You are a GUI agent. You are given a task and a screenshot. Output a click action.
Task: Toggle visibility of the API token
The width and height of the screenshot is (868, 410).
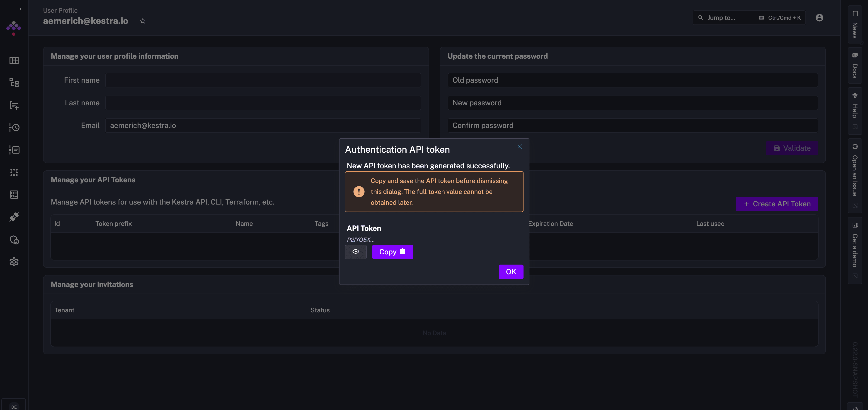(x=356, y=252)
